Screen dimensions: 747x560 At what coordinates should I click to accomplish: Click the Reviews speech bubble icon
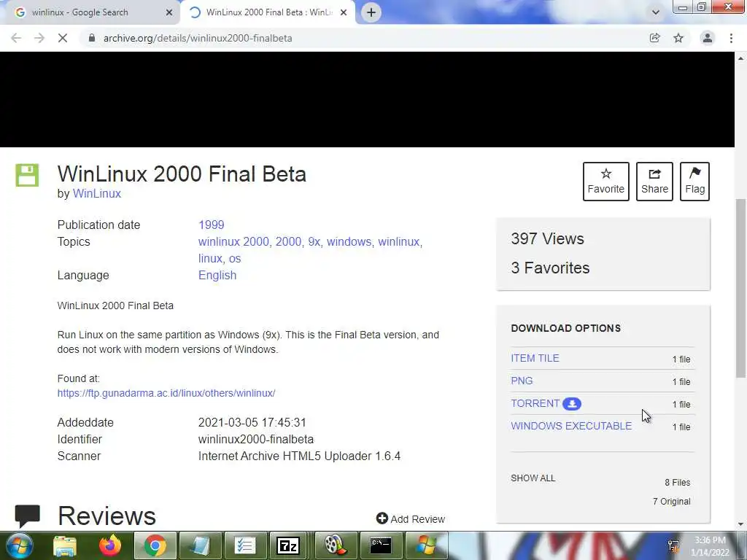[x=27, y=516]
